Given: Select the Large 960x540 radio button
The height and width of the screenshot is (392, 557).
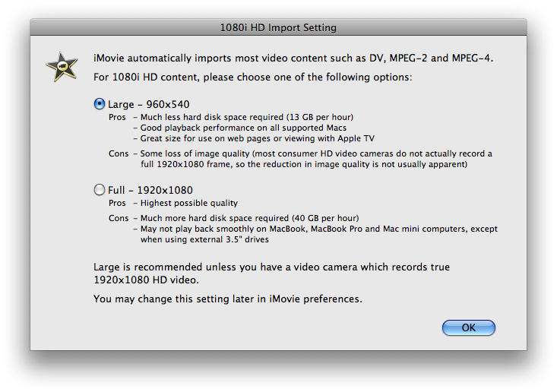Looking at the screenshot, I should point(100,104).
